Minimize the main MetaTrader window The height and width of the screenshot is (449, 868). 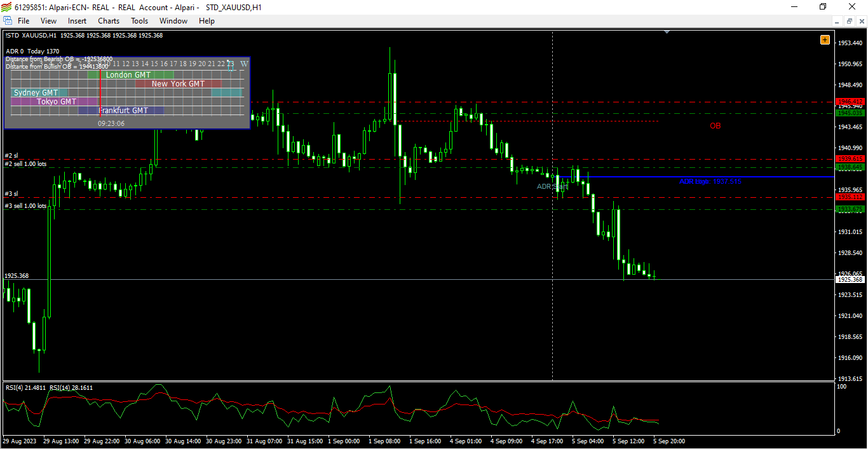(x=794, y=7)
